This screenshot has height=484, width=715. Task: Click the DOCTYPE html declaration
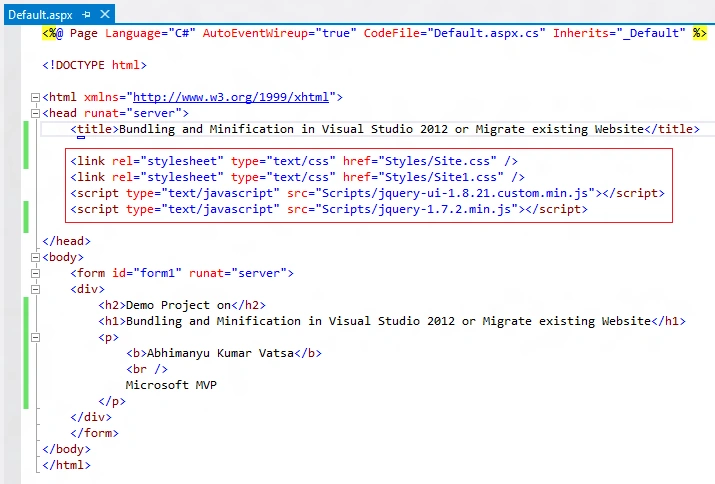[94, 65]
